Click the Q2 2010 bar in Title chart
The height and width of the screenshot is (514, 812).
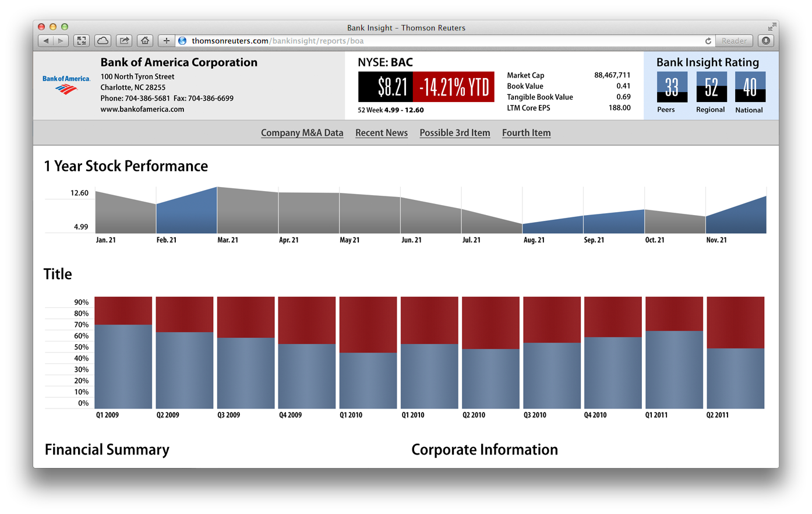pos(490,353)
